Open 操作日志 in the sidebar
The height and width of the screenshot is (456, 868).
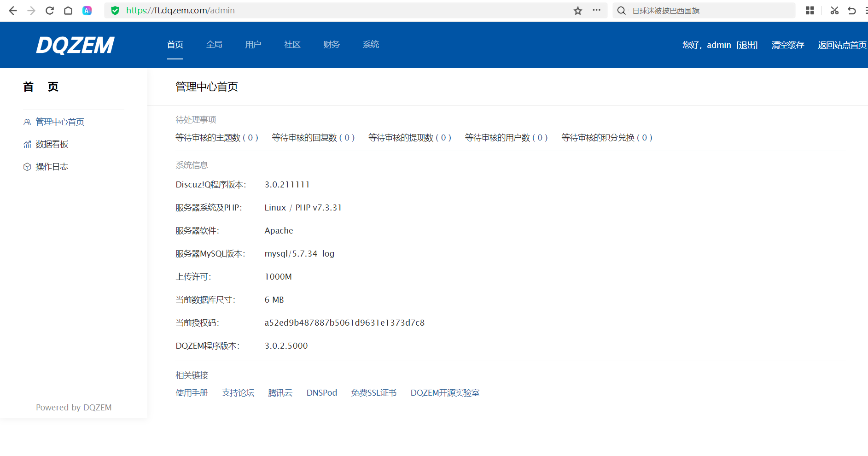click(52, 167)
